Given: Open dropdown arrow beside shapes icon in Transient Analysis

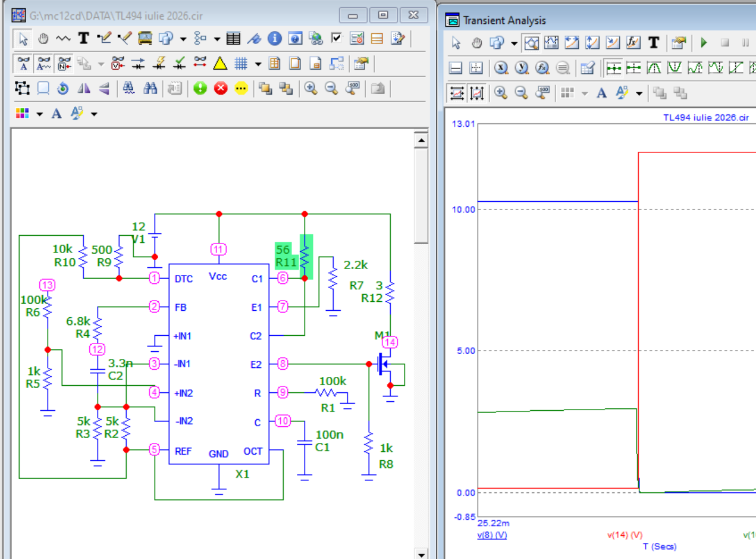Looking at the screenshot, I should pos(515,43).
